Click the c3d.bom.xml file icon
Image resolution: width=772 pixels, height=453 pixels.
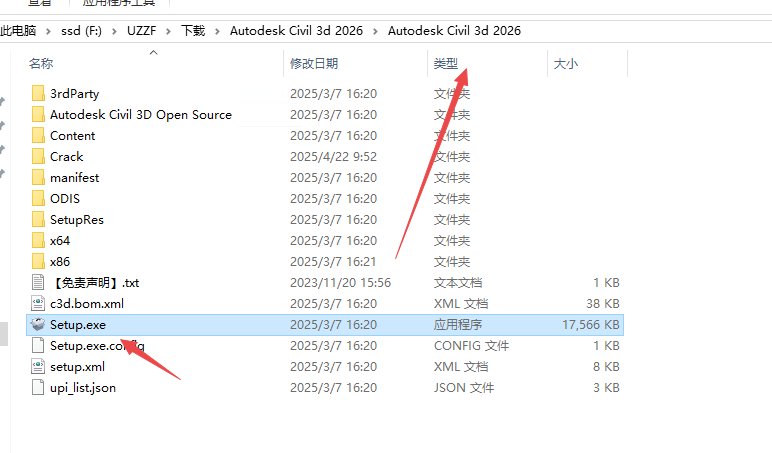click(38, 304)
